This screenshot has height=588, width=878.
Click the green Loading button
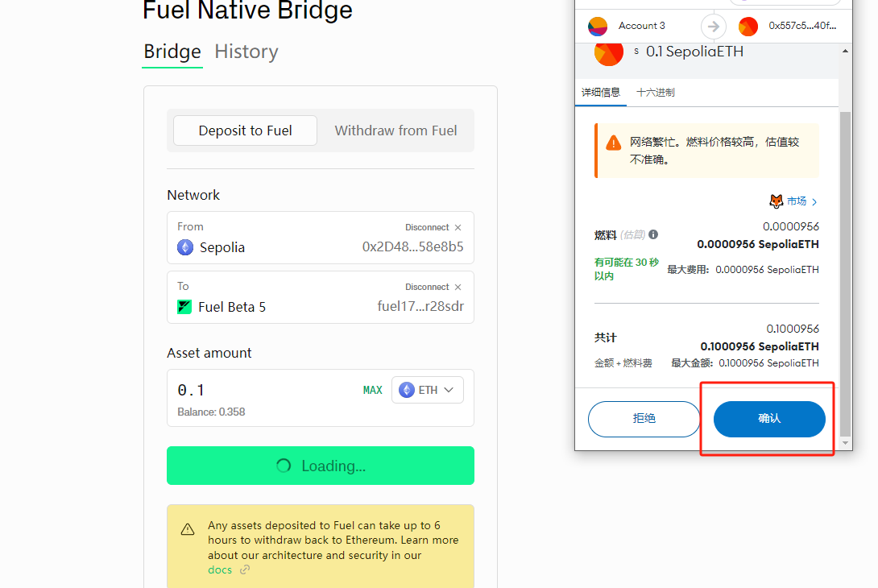pyautogui.click(x=321, y=466)
